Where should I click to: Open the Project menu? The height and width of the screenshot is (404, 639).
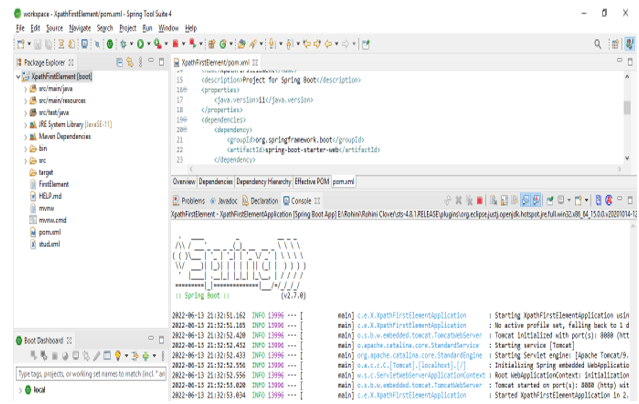[x=128, y=28]
